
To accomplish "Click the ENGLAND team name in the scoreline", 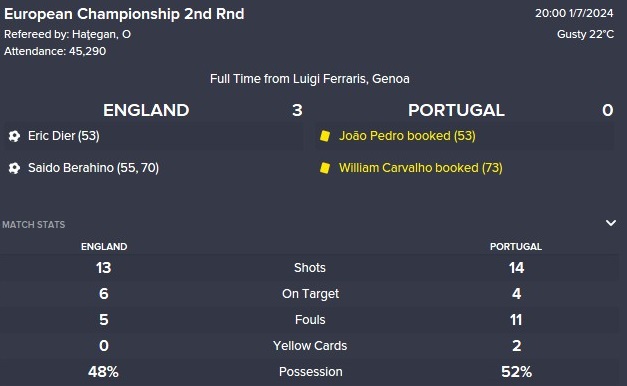I will [x=146, y=110].
